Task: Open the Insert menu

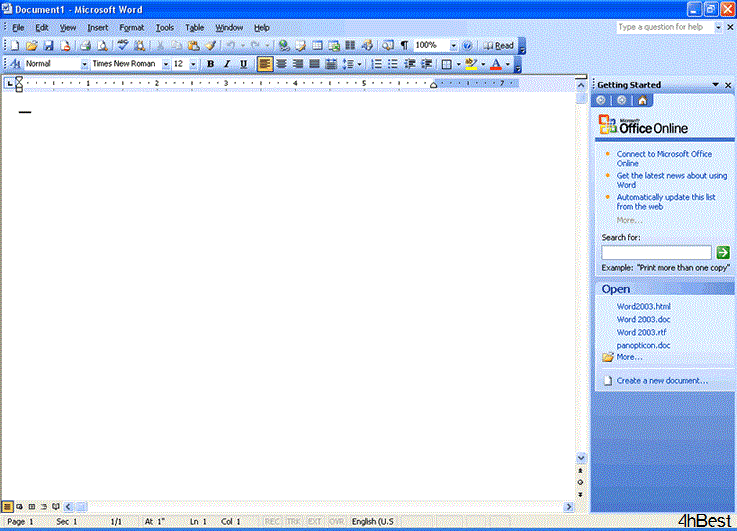Action: point(98,28)
